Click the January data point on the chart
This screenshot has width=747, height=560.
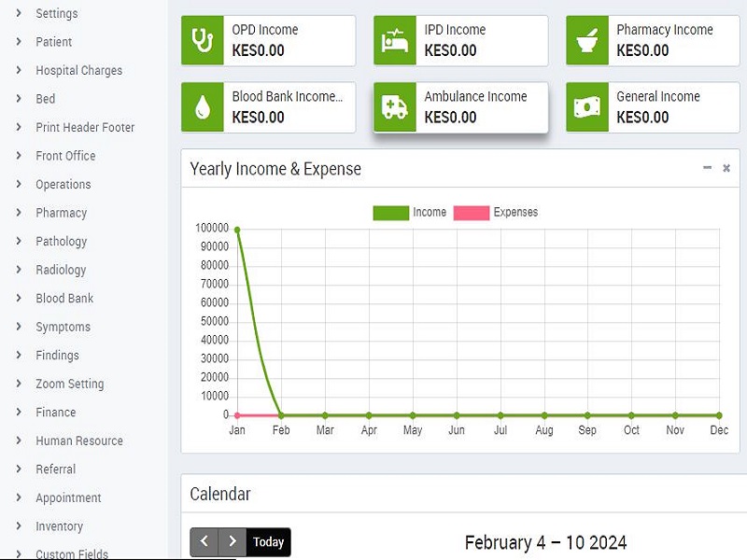237,228
